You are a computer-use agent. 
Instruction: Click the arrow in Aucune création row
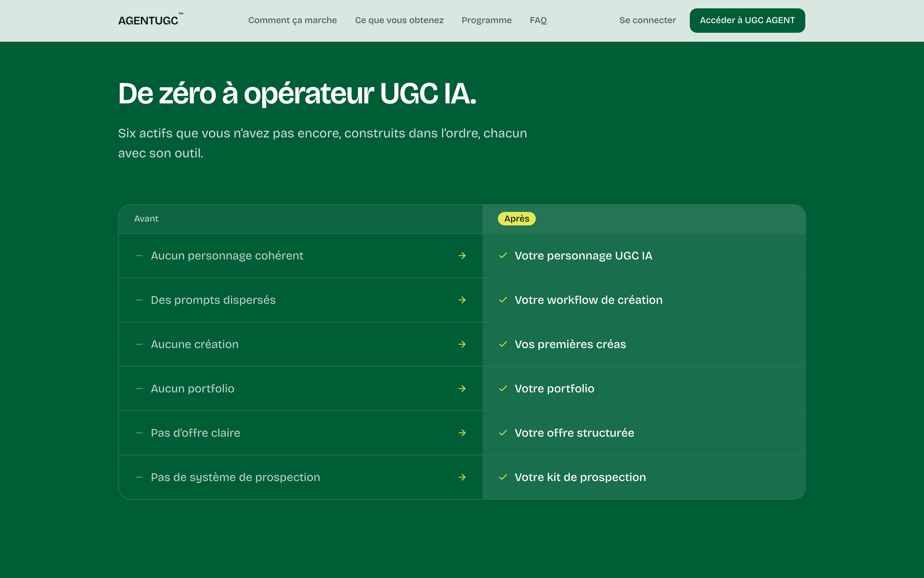coord(462,344)
